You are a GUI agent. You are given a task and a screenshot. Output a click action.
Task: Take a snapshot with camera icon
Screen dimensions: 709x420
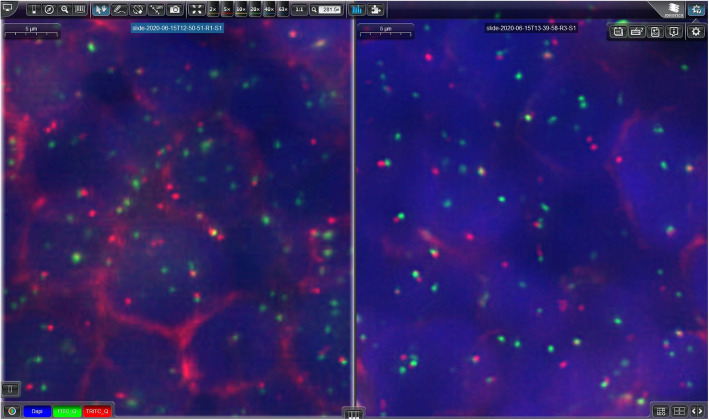(175, 9)
